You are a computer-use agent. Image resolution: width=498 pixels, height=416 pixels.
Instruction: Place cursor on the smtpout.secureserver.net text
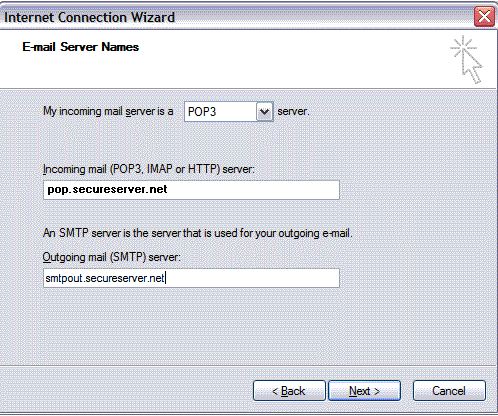click(105, 278)
